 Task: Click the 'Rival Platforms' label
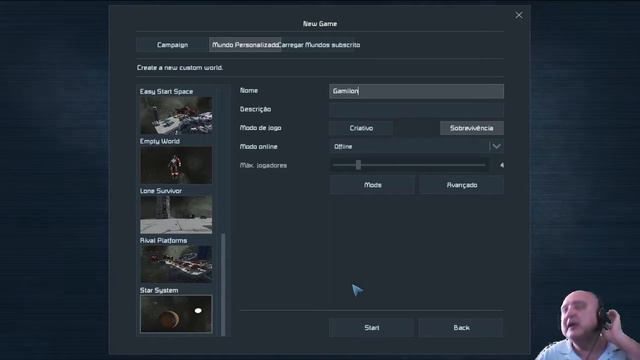tap(163, 241)
